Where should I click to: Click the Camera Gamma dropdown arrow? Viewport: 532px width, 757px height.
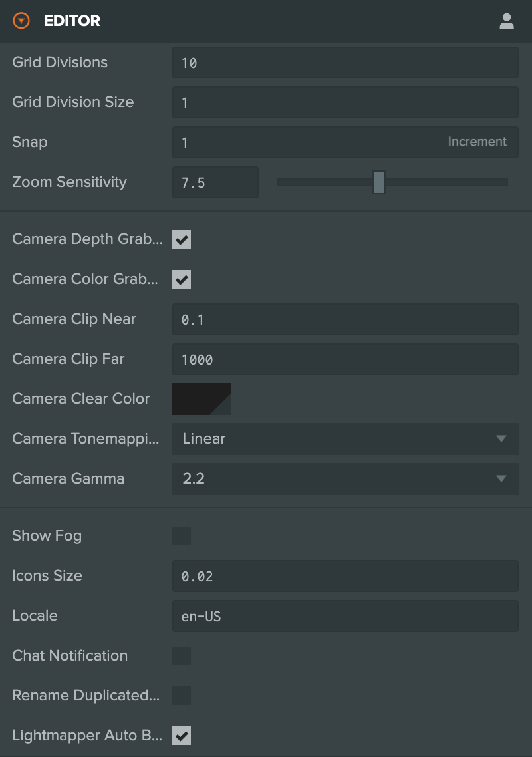pos(501,479)
